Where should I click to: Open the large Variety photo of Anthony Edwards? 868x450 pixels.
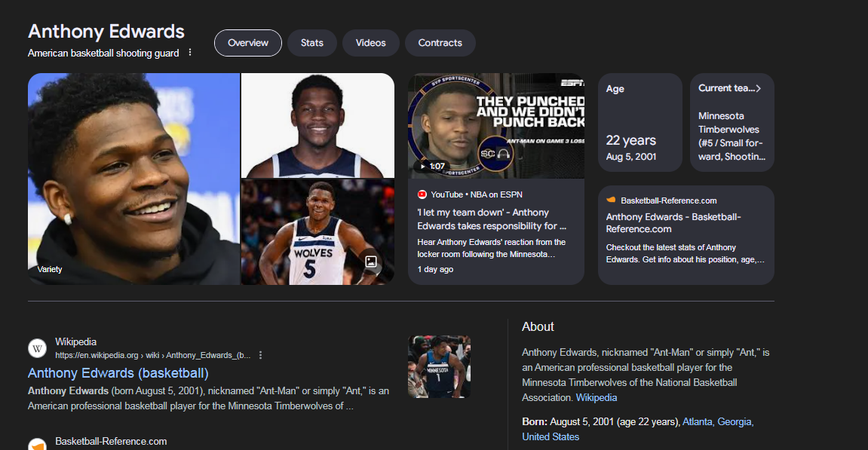pos(134,179)
